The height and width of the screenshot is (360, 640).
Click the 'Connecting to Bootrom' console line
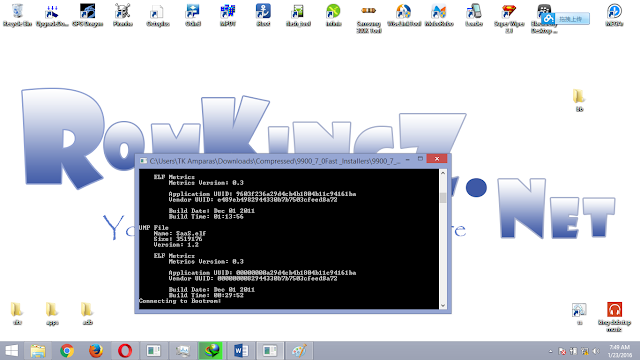coord(180,301)
